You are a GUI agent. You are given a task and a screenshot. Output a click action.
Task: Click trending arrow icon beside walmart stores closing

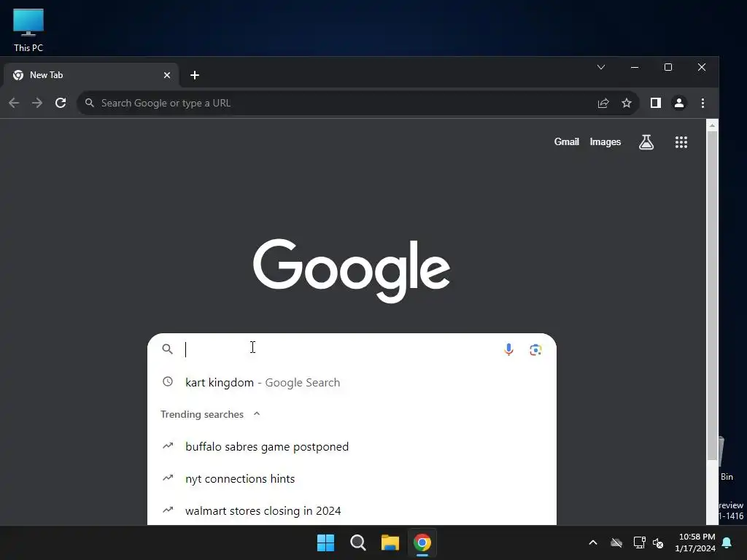tap(168, 510)
